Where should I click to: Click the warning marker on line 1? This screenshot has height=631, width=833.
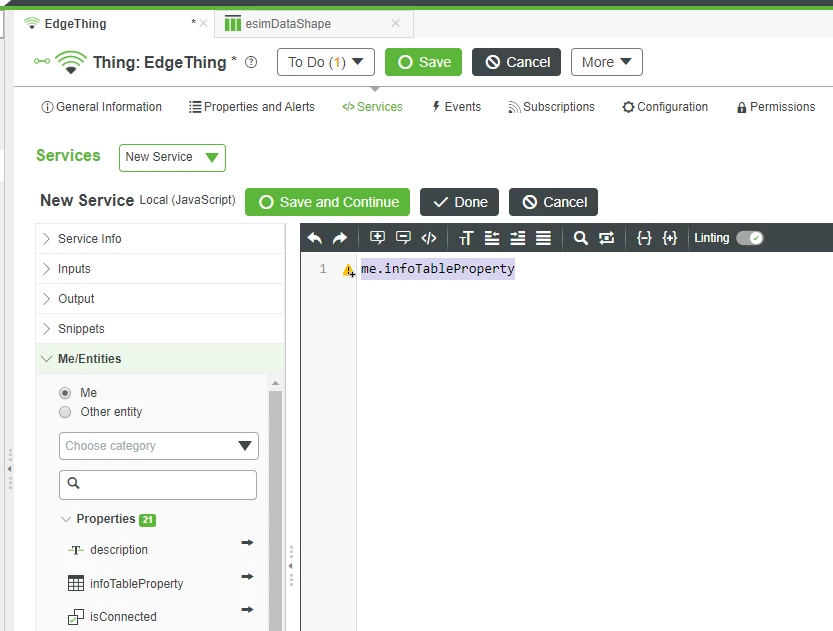point(348,270)
